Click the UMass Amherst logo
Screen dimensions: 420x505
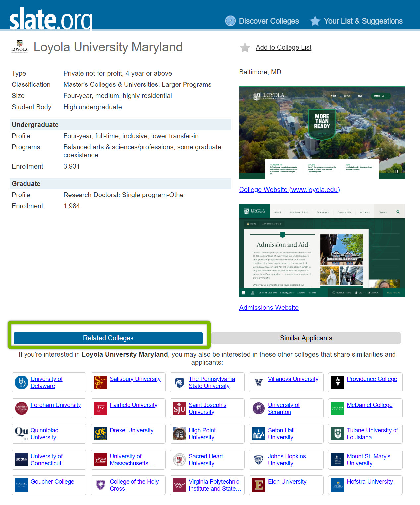click(x=101, y=460)
